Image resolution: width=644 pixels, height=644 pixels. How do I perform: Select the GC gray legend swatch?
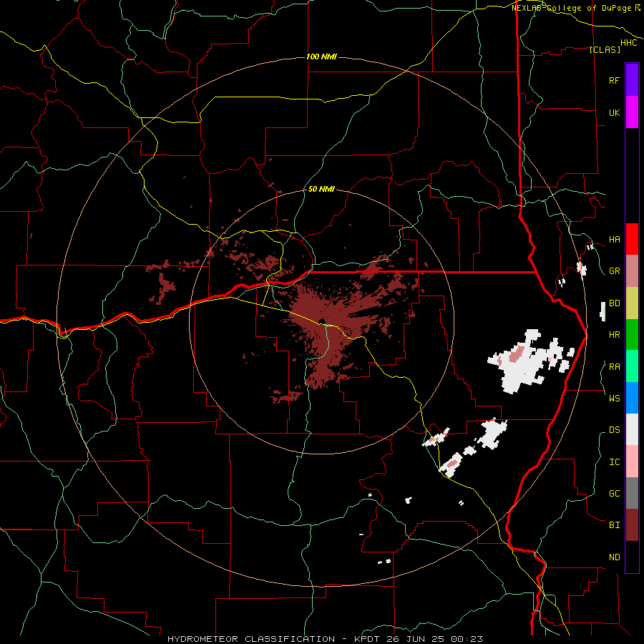632,493
